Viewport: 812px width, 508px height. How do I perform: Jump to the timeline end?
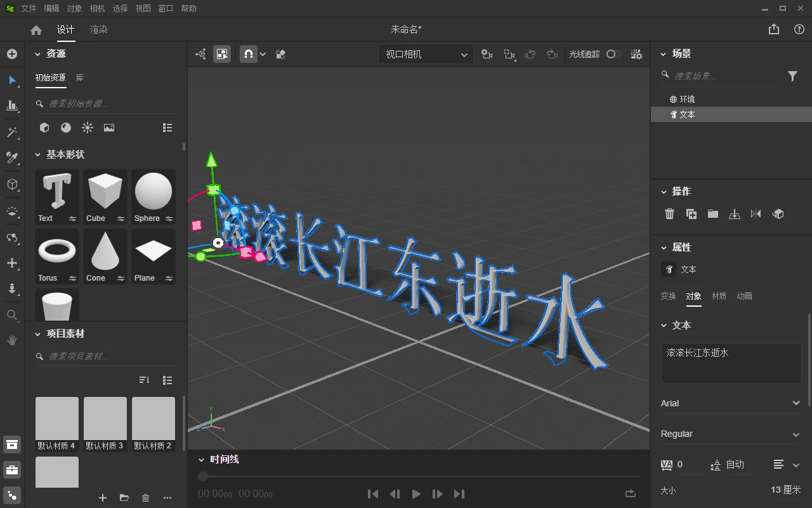pyautogui.click(x=459, y=494)
